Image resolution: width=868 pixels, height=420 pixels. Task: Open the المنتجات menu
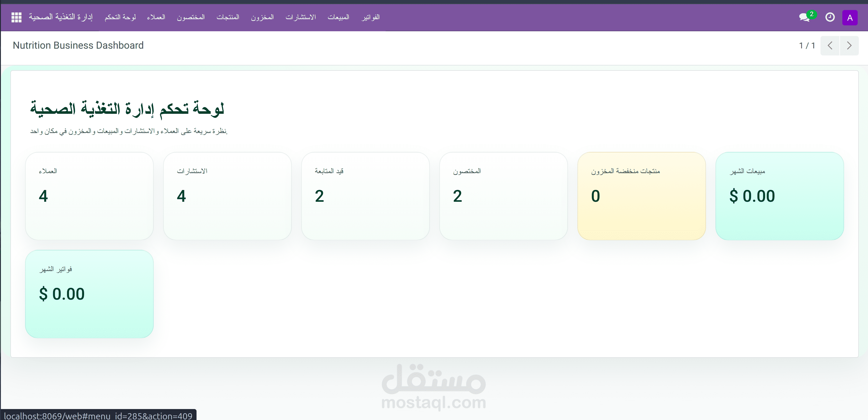pyautogui.click(x=228, y=17)
